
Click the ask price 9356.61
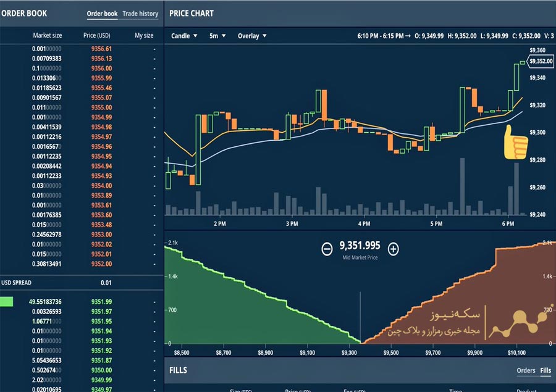point(101,49)
